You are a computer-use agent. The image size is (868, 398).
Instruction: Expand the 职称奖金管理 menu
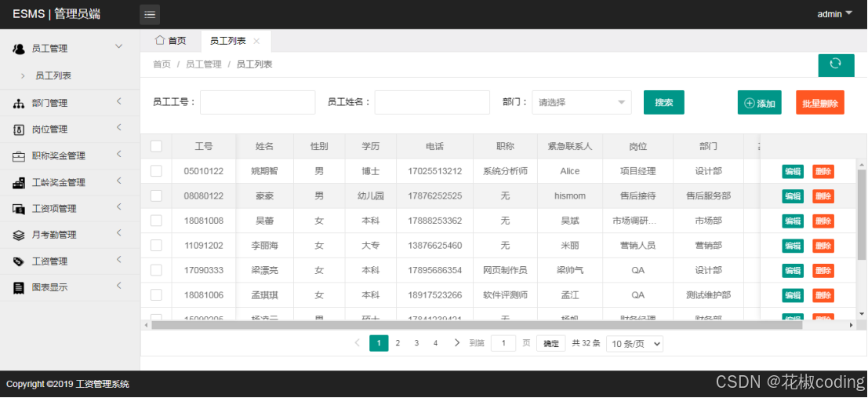pyautogui.click(x=118, y=154)
